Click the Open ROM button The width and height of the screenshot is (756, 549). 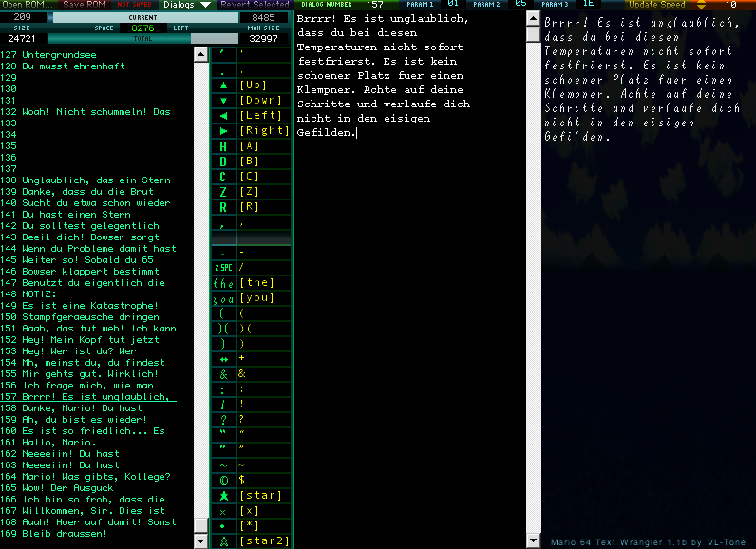pyautogui.click(x=27, y=5)
